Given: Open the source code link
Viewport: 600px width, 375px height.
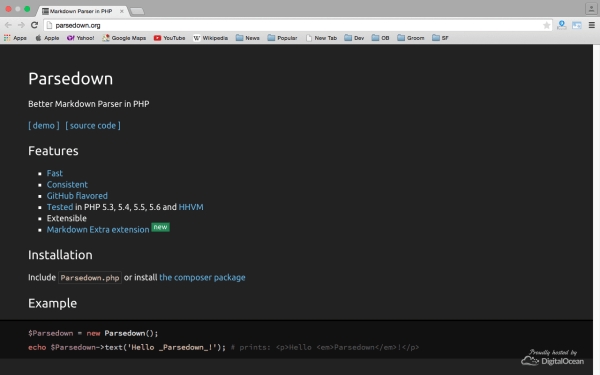Looking at the screenshot, I should [x=93, y=126].
